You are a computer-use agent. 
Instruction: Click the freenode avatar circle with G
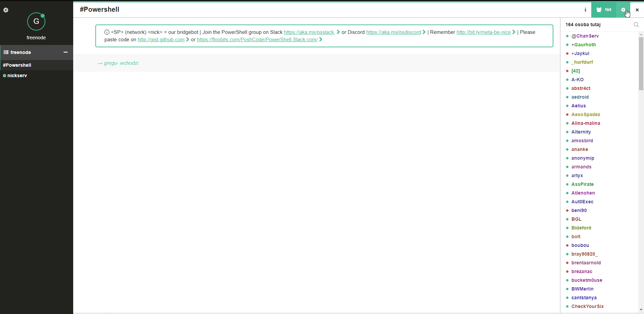[36, 21]
